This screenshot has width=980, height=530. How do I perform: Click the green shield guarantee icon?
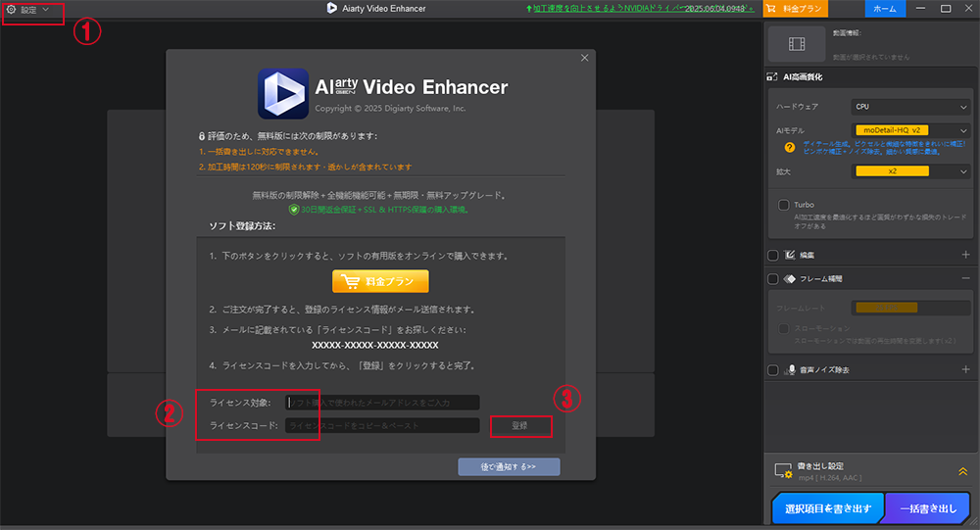pos(293,210)
